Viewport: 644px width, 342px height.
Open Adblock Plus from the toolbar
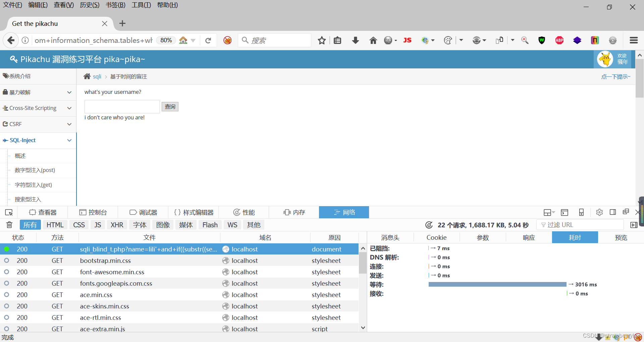pyautogui.click(x=559, y=40)
